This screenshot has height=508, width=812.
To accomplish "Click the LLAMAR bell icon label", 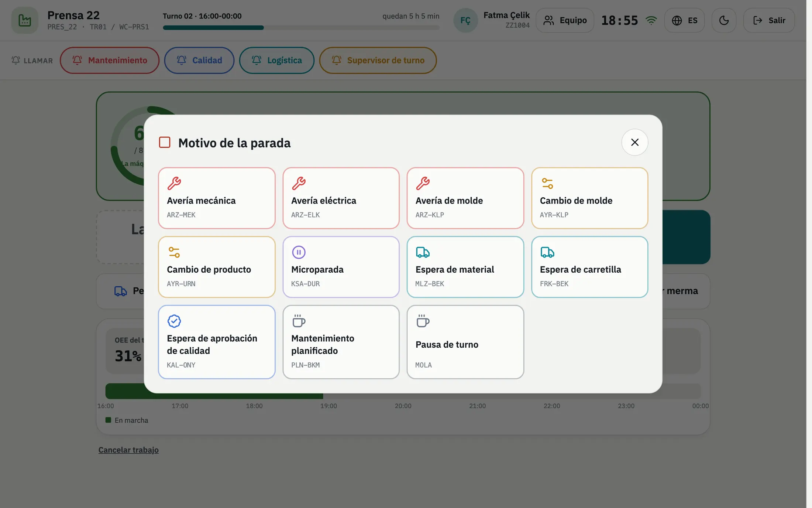I will (x=32, y=60).
